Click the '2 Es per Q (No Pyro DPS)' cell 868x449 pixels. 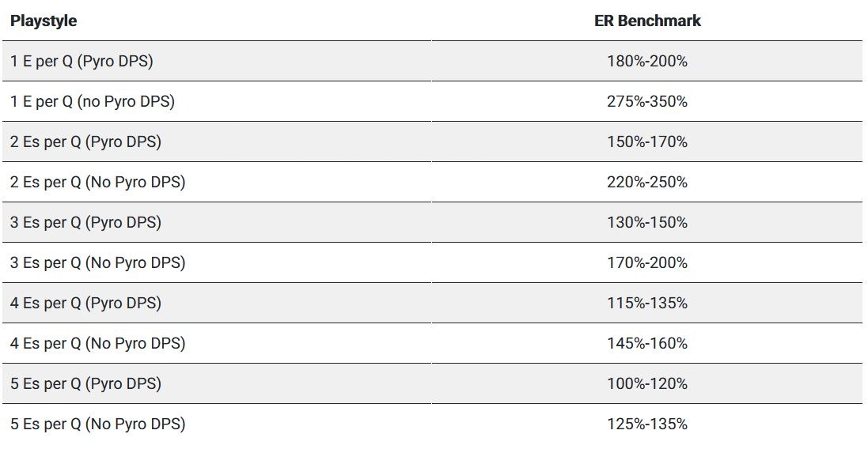[97, 182]
